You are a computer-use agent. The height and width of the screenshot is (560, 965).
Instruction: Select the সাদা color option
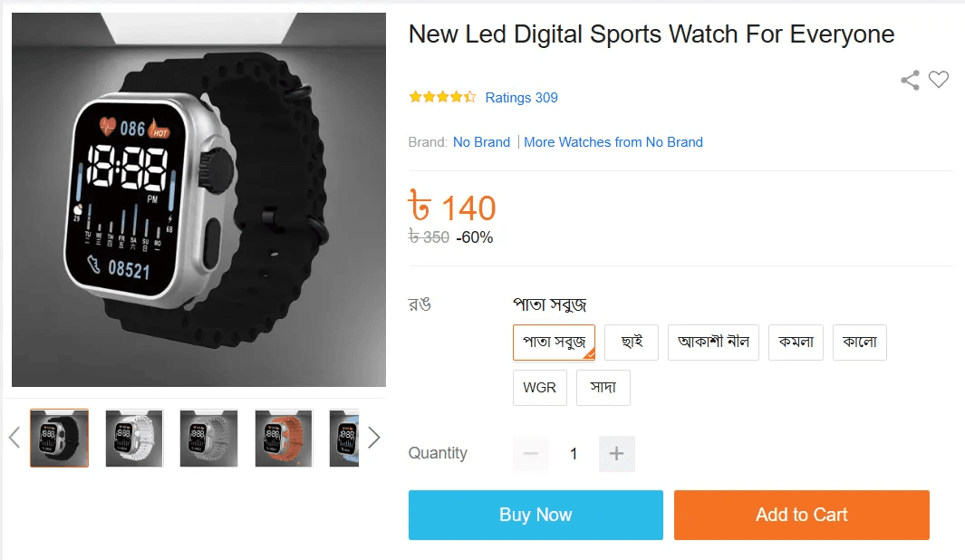coord(603,388)
